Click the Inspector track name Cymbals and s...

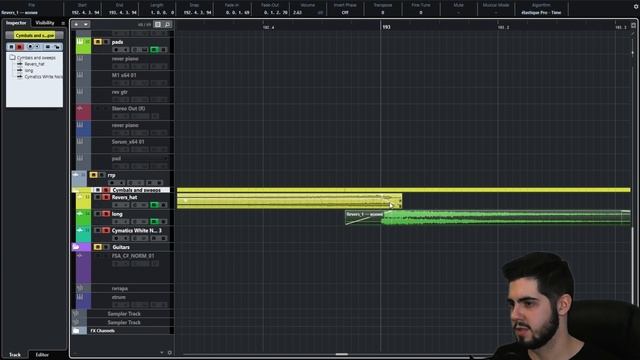point(34,36)
